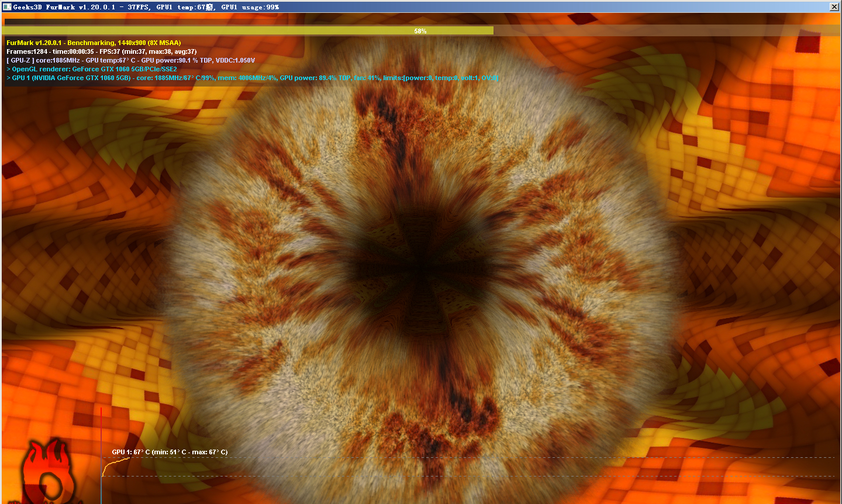
Task: Click the "OpenGL renderer: GeForce GTX 1060" line
Action: pyautogui.click(x=91, y=69)
